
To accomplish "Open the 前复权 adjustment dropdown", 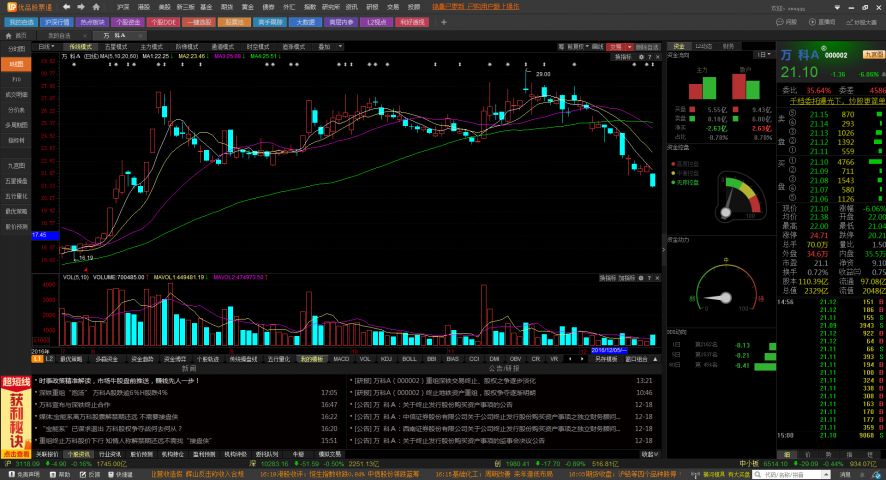I will coord(577,47).
